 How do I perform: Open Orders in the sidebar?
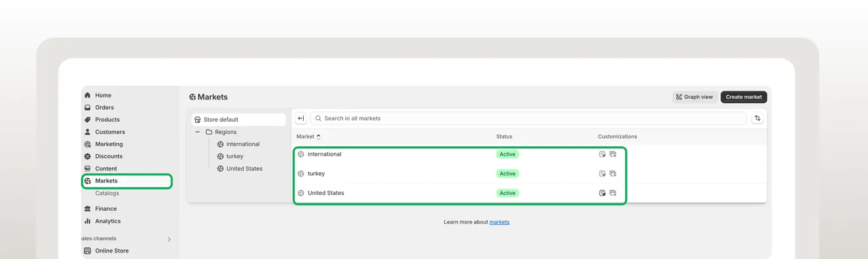point(104,107)
